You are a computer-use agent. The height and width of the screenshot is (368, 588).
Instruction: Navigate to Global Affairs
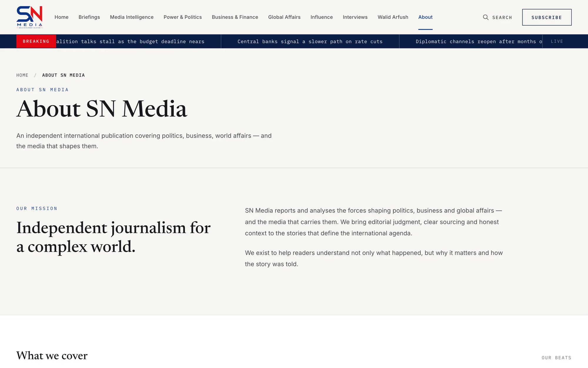pos(284,17)
